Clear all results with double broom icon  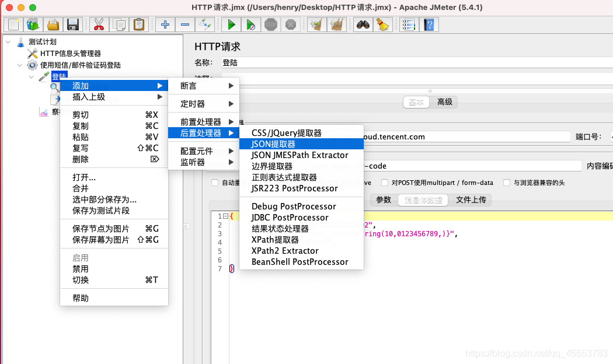337,24
